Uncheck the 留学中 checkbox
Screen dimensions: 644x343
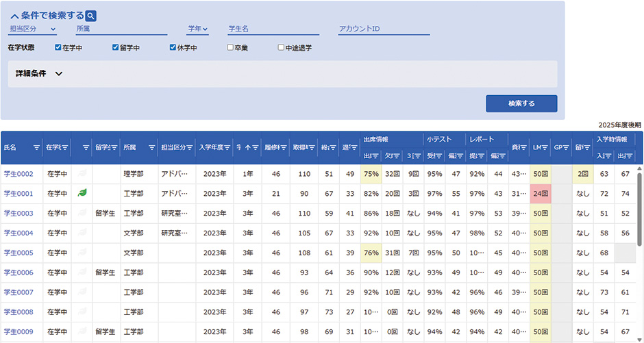pos(116,48)
